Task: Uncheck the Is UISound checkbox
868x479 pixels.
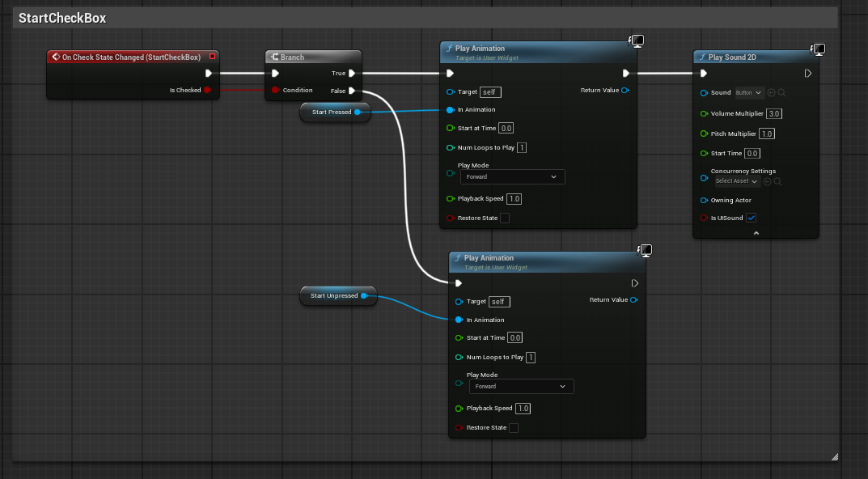Action: pyautogui.click(x=752, y=218)
